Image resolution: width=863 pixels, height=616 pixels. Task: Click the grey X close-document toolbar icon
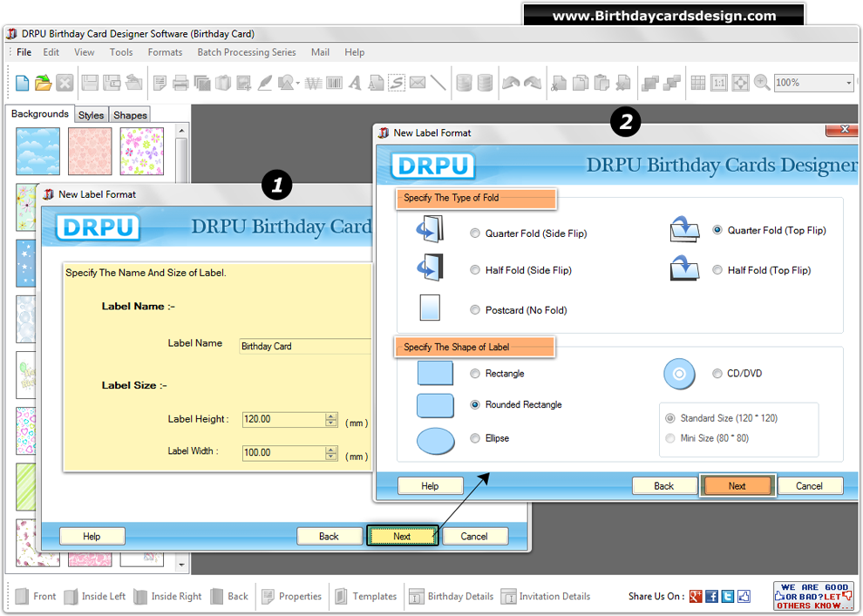[65, 83]
